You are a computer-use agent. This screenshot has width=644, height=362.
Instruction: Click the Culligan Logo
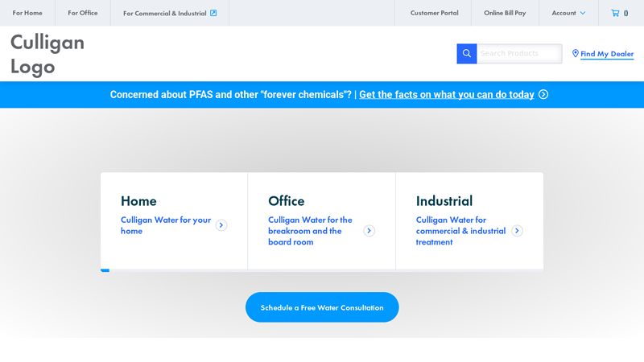(48, 54)
